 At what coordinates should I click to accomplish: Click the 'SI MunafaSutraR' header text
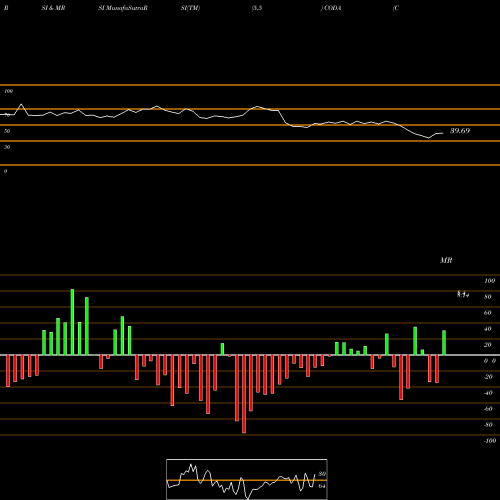point(123,8)
